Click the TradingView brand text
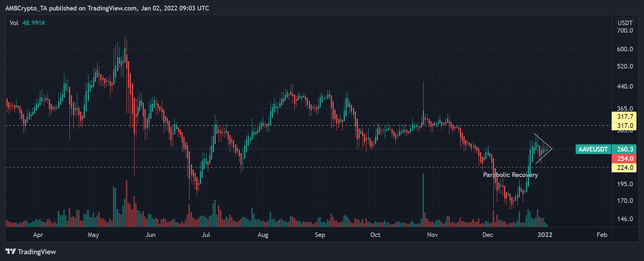This screenshot has height=261, width=644. 37,252
